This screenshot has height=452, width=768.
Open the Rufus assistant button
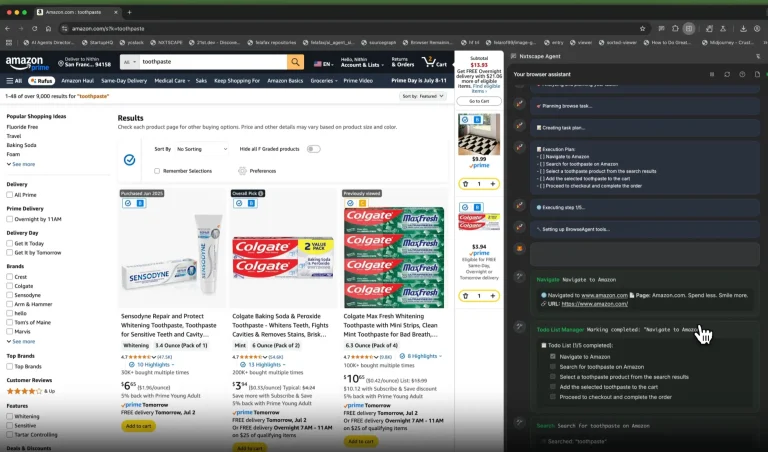click(41, 81)
